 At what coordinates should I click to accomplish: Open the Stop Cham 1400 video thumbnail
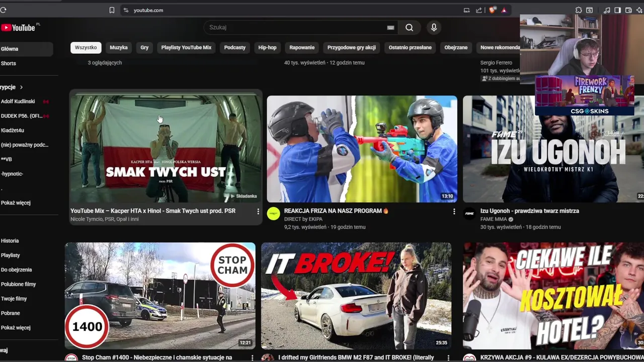pyautogui.click(x=160, y=296)
